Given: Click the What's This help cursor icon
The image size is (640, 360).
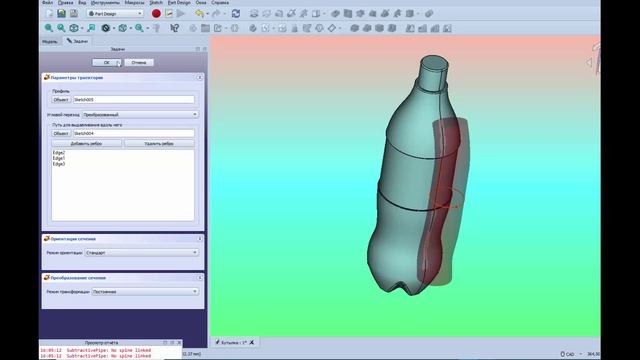Looking at the screenshot, I should click(174, 28).
